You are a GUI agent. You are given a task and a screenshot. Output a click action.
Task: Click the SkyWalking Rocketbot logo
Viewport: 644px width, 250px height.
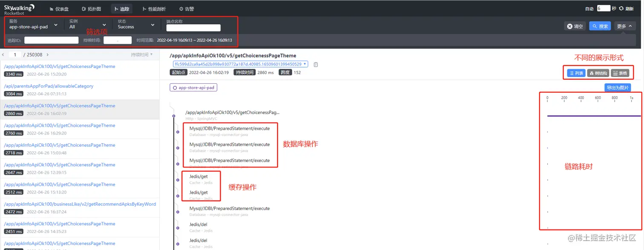click(19, 9)
